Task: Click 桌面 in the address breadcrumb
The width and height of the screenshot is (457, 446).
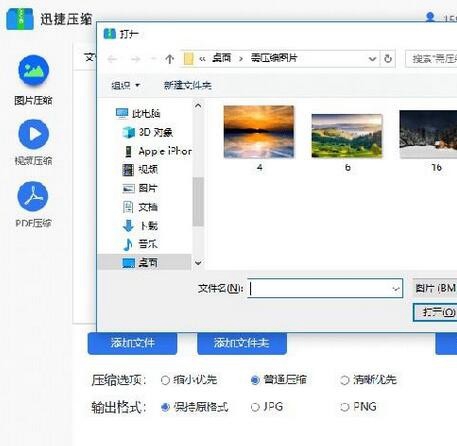Action: click(221, 58)
